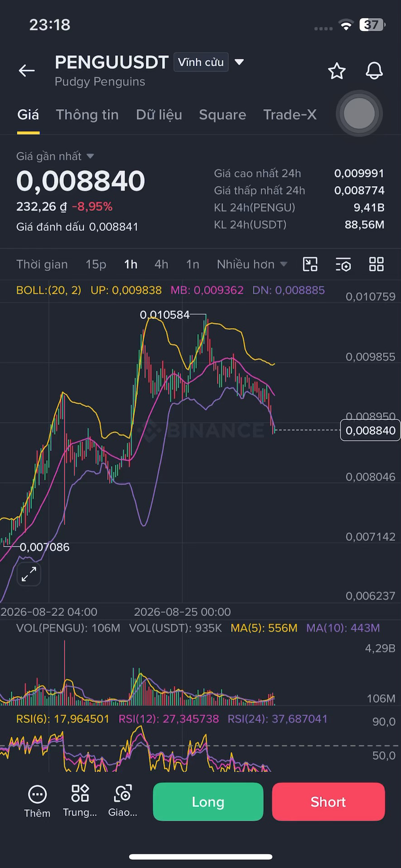Tap the iOS home indicator bar
401x868 pixels.
(200, 857)
